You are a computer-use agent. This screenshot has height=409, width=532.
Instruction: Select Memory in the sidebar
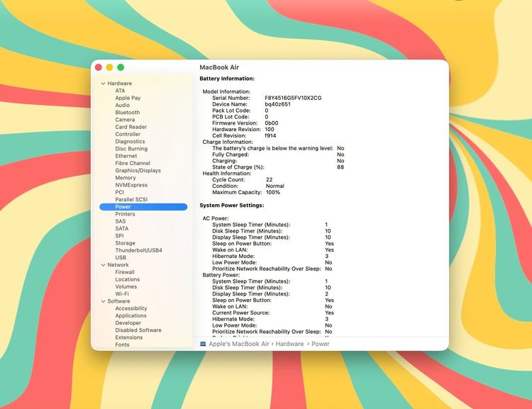click(x=125, y=178)
